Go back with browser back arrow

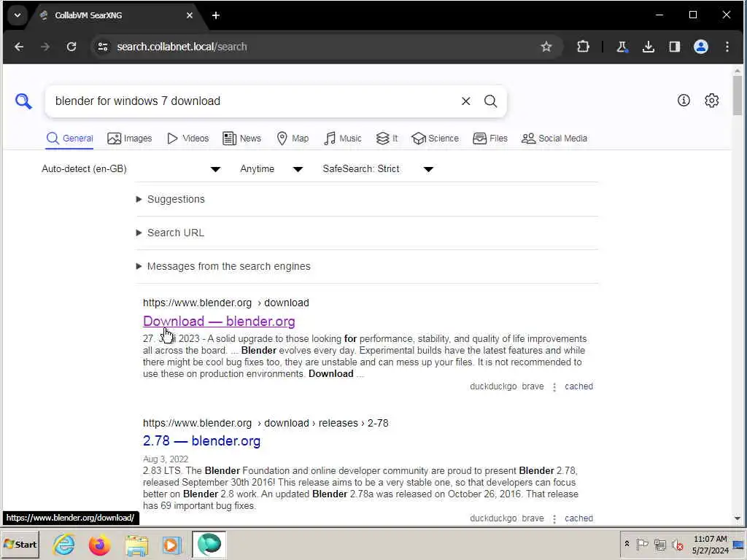(x=19, y=47)
